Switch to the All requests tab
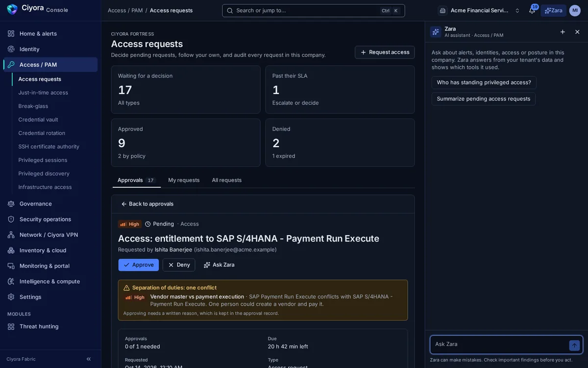 click(227, 180)
